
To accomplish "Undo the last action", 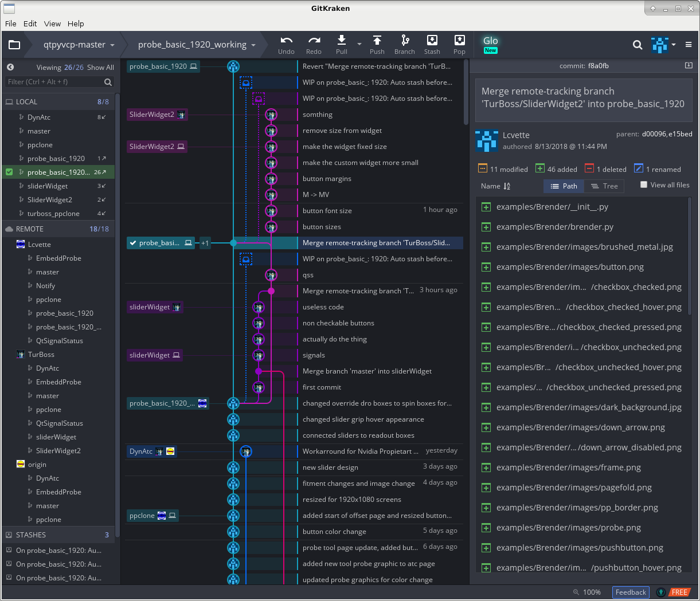I will pos(286,45).
